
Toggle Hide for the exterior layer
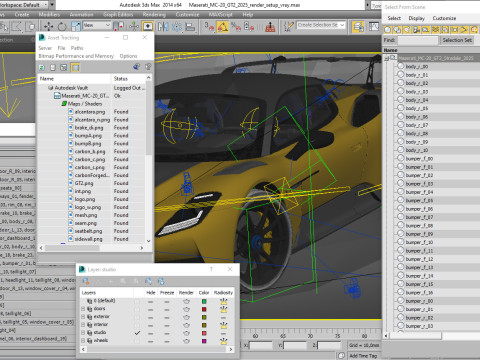coord(151,317)
